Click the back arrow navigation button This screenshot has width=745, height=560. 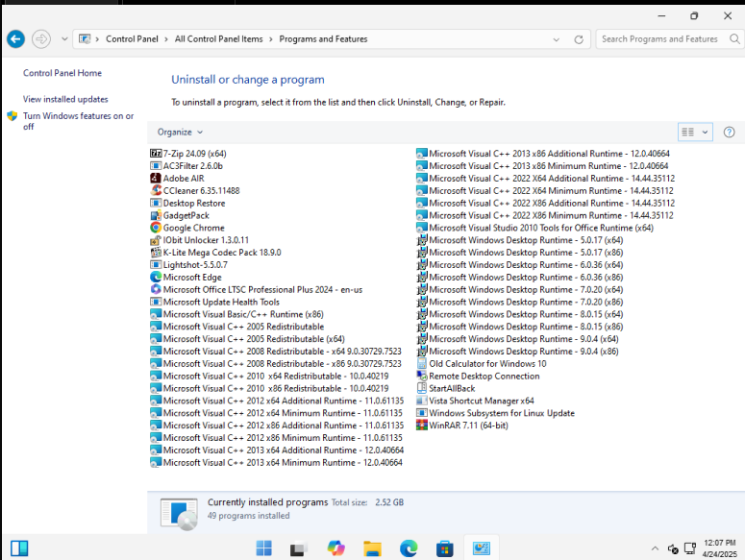pyautogui.click(x=15, y=39)
